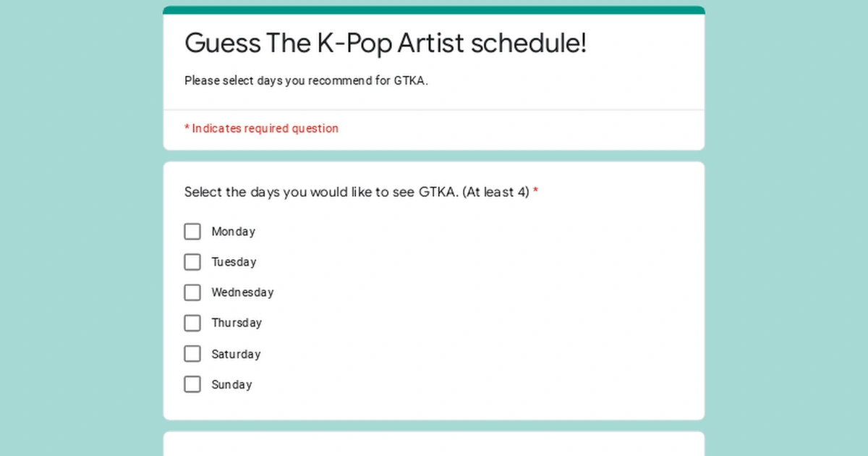This screenshot has height=456, width=868.
Task: Click the partially visible card at the bottom
Action: 434,444
